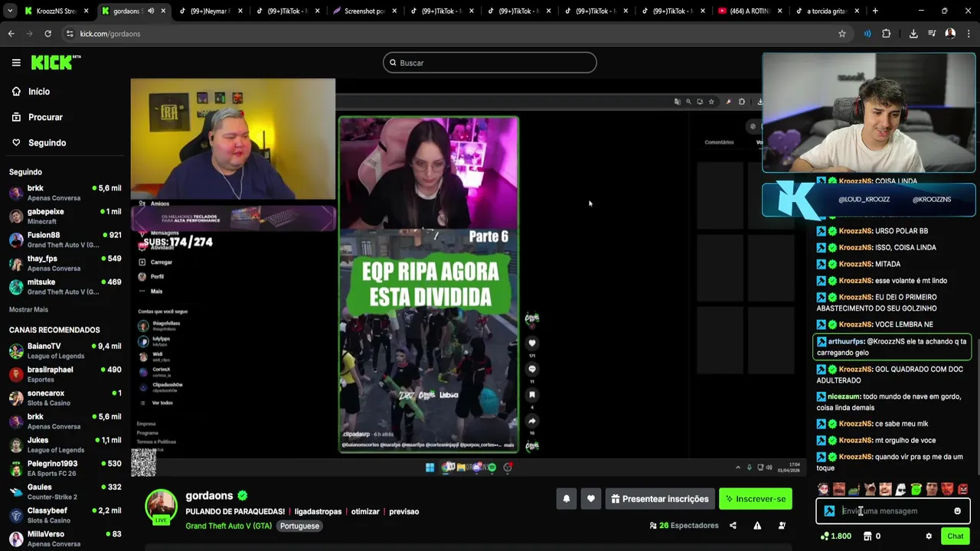Reload the kick.com page
The width and height of the screenshot is (980, 551).
[47, 34]
